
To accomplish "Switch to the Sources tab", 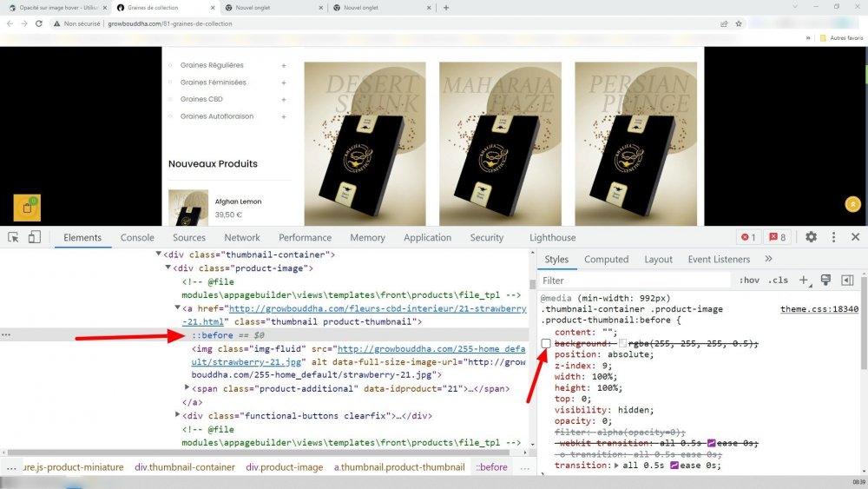I will click(188, 238).
